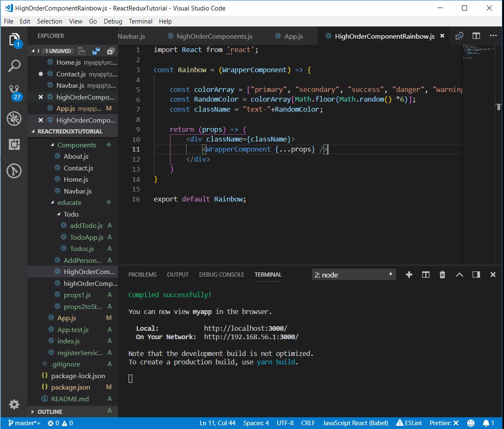Open the Extensions view in activity bar
This screenshot has width=504, height=429.
[x=14, y=144]
